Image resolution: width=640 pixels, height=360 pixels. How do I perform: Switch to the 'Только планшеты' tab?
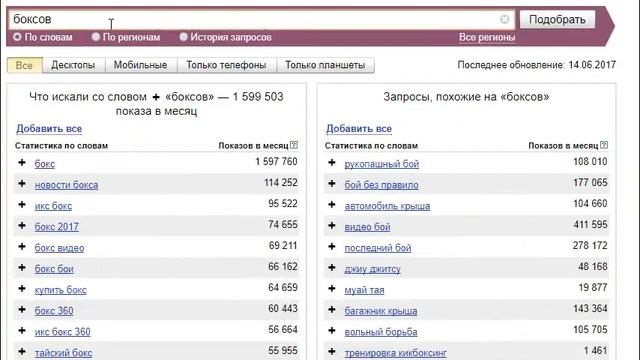325,65
